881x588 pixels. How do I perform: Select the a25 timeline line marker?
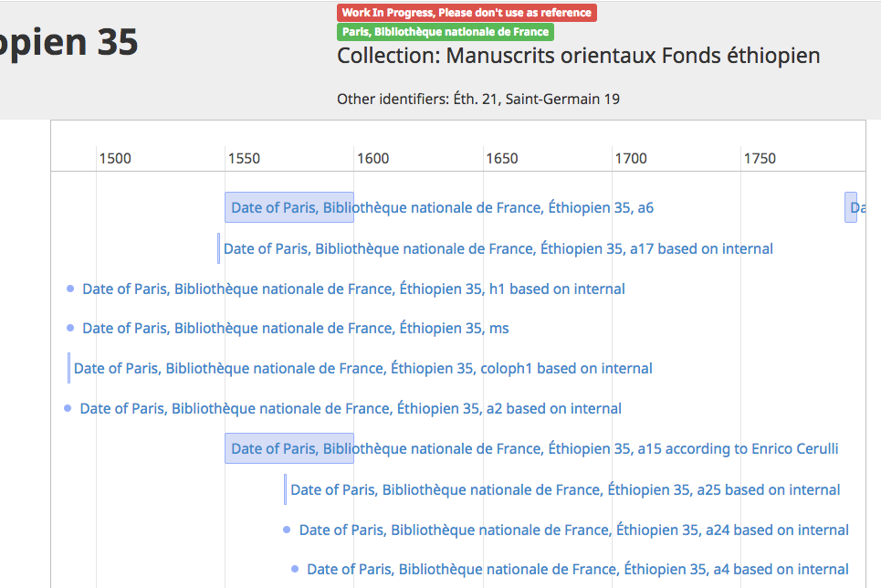tap(286, 489)
